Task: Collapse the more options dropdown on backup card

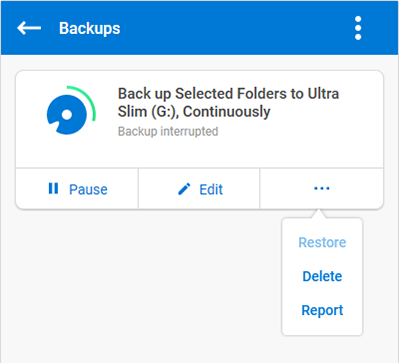Action: coord(322,189)
